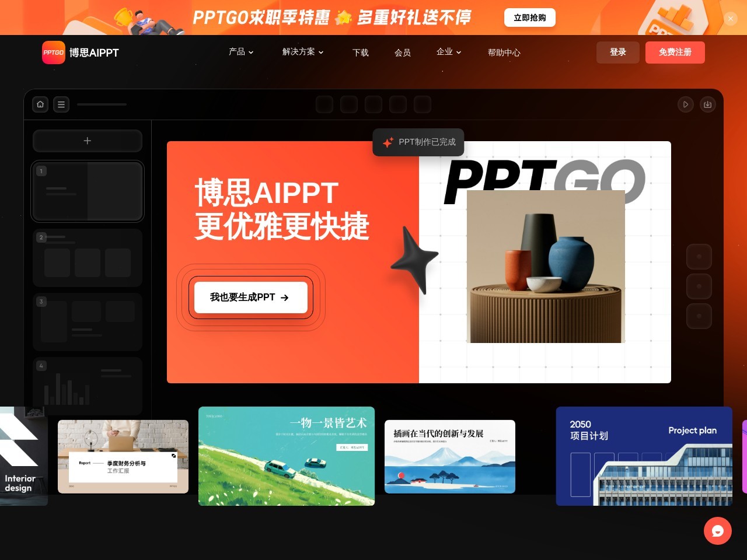Select slide thumbnail number 3 in the sidebar
Image resolution: width=747 pixels, height=560 pixels.
[x=87, y=321]
